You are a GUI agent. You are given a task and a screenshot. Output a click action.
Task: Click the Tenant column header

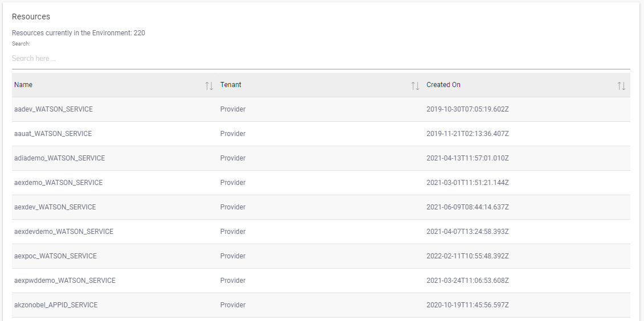pos(231,85)
